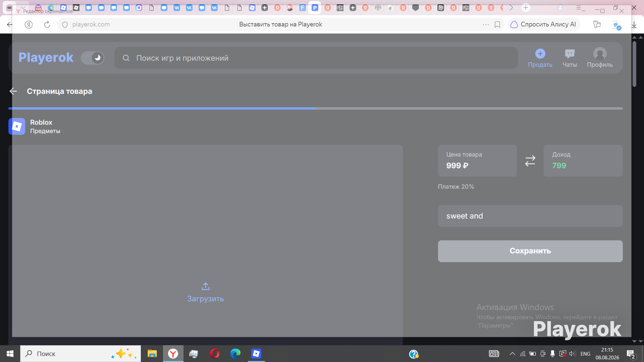Click the help question mark taskbar icon
The width and height of the screenshot is (644, 362).
(x=414, y=354)
